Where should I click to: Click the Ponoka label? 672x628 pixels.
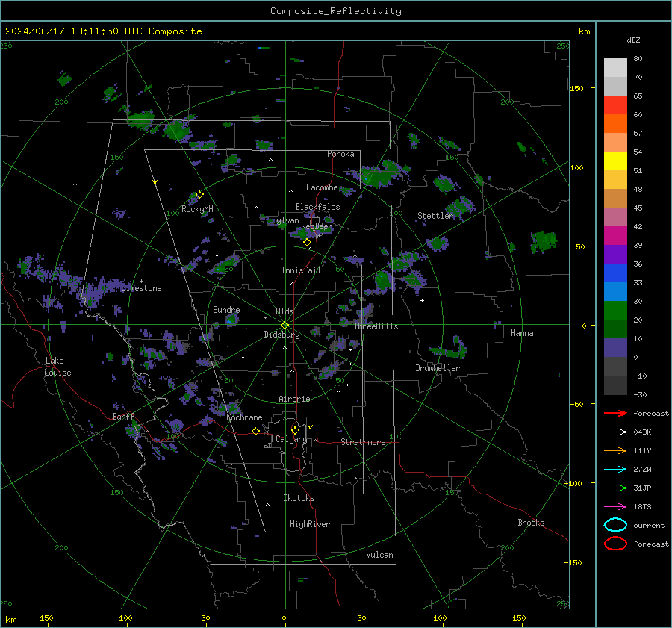(340, 154)
